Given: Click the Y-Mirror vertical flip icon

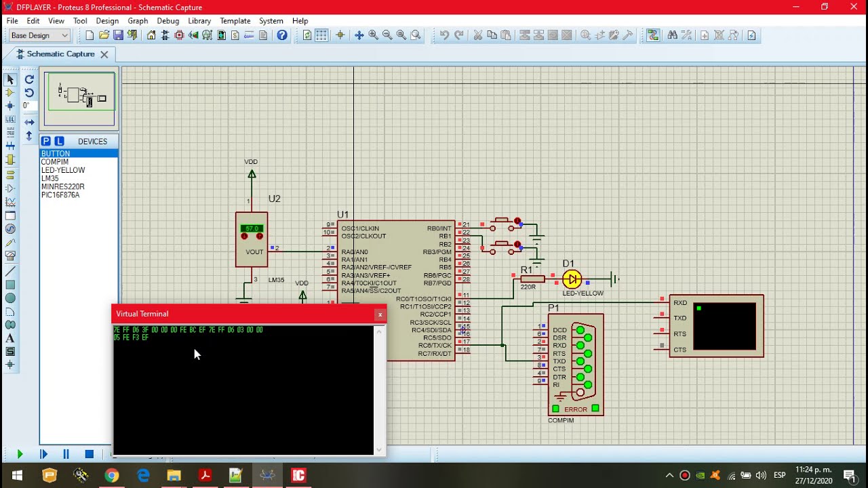Looking at the screenshot, I should [29, 136].
